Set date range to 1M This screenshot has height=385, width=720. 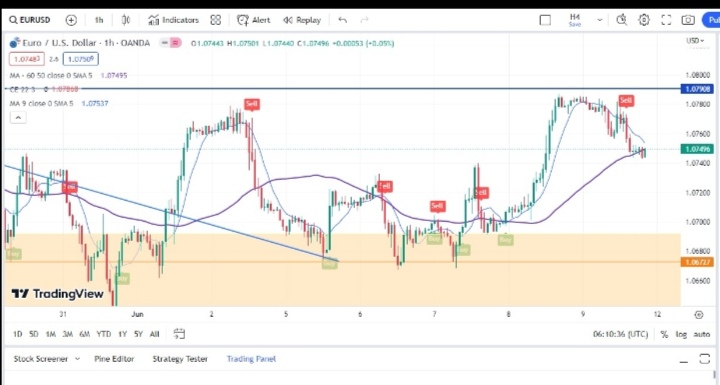coord(51,334)
